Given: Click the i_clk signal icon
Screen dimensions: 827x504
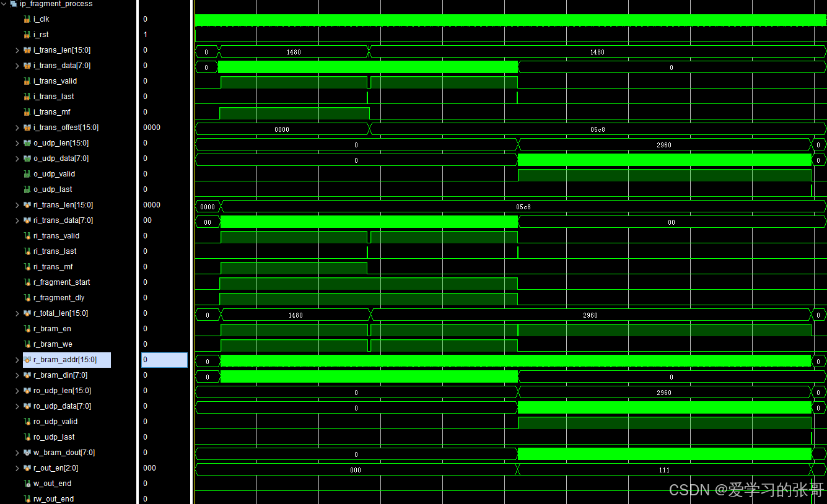Looking at the screenshot, I should pyautogui.click(x=27, y=19).
